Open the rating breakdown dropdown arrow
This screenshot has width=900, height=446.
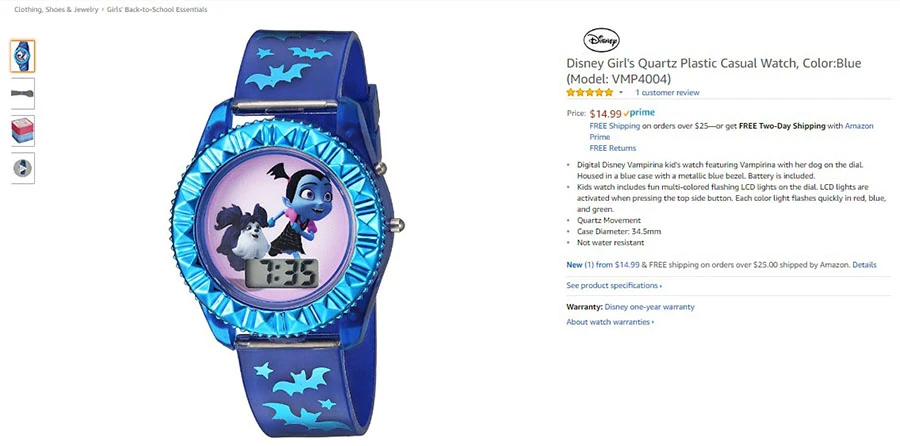(620, 92)
